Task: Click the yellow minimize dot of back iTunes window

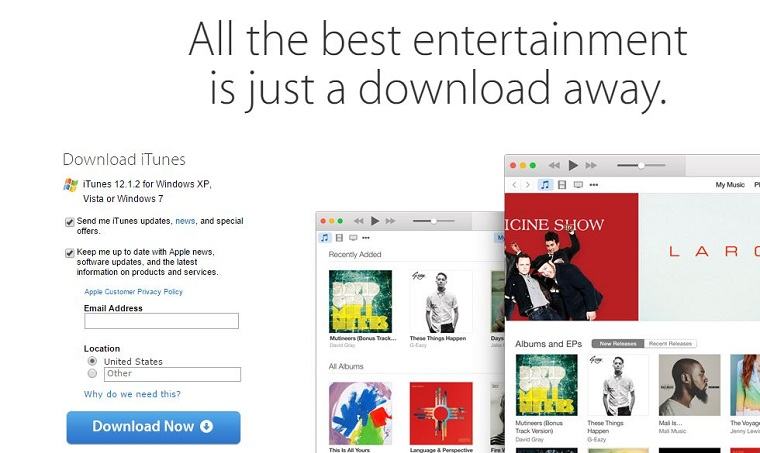Action: point(332,221)
